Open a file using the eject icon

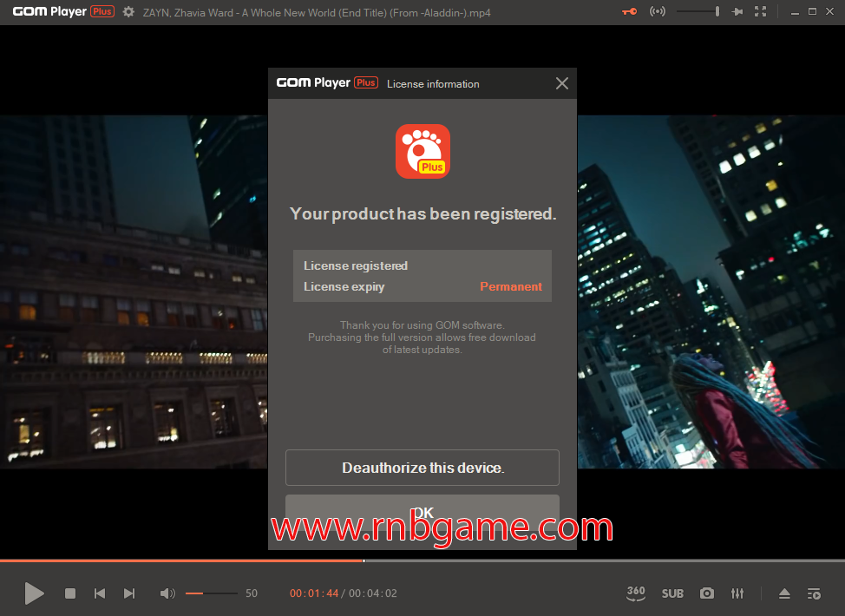[x=784, y=593]
